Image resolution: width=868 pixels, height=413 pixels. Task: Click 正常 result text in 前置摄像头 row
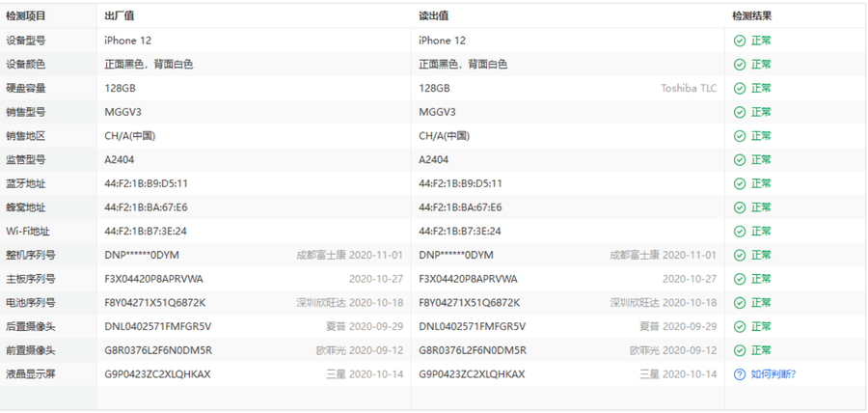[761, 350]
